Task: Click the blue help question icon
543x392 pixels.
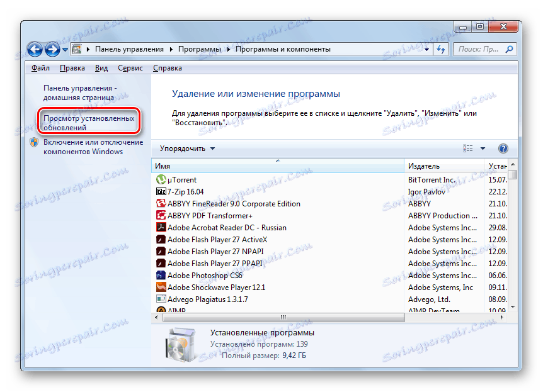Action: 503,148
